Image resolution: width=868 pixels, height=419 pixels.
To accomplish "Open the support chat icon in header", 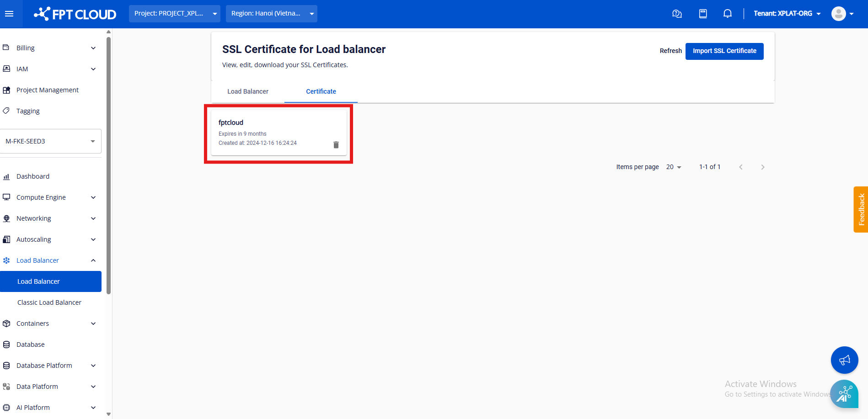I will pyautogui.click(x=677, y=14).
